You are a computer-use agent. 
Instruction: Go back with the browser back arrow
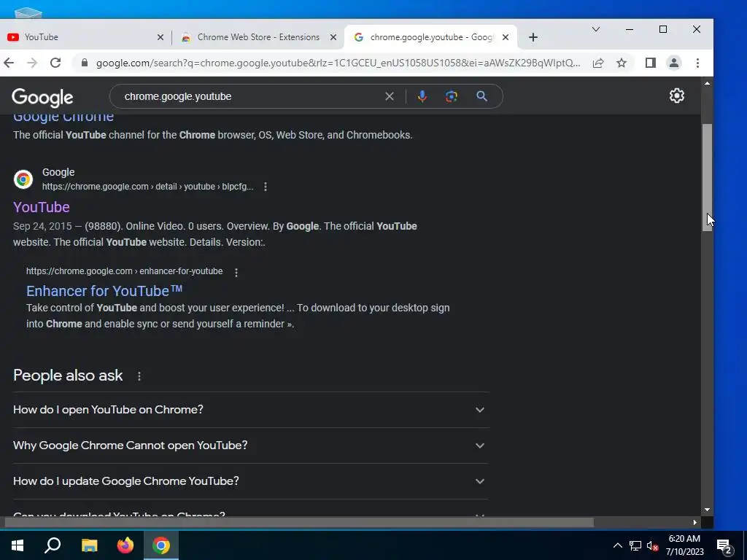[9, 63]
